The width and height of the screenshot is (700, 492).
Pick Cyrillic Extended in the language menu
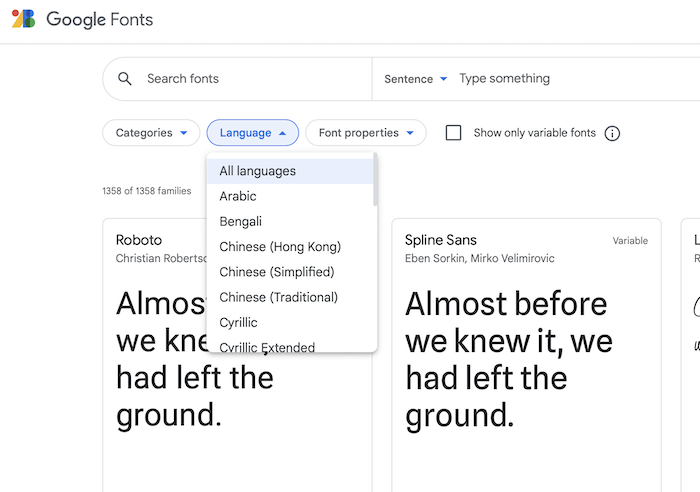(x=290, y=346)
